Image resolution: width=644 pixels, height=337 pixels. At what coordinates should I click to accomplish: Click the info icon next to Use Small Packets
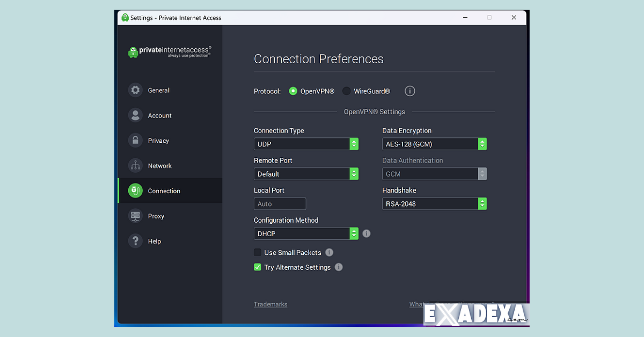[329, 252]
